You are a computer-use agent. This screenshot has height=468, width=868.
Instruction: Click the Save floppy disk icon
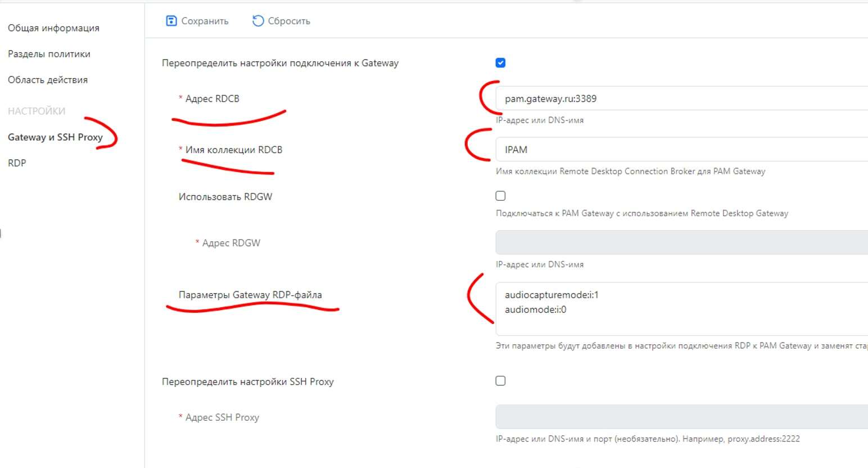171,21
